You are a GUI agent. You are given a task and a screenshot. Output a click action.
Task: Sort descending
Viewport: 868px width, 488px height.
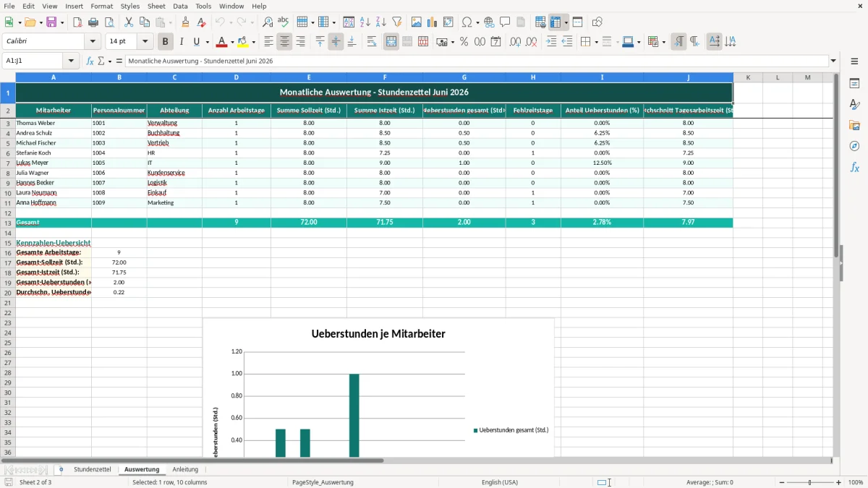[381, 22]
